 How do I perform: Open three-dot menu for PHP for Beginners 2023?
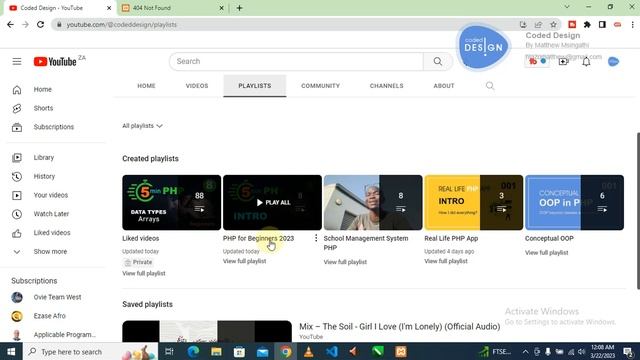(316, 238)
